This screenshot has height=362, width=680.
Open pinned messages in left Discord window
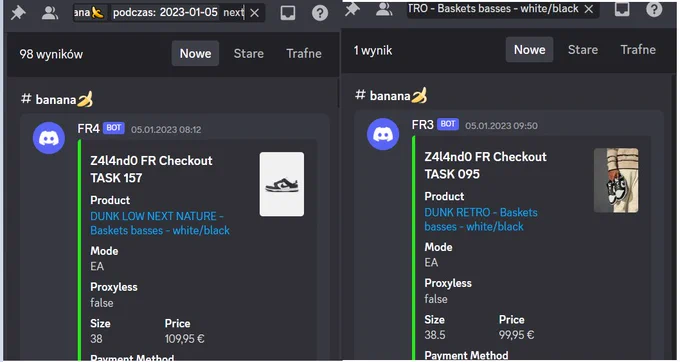point(18,13)
